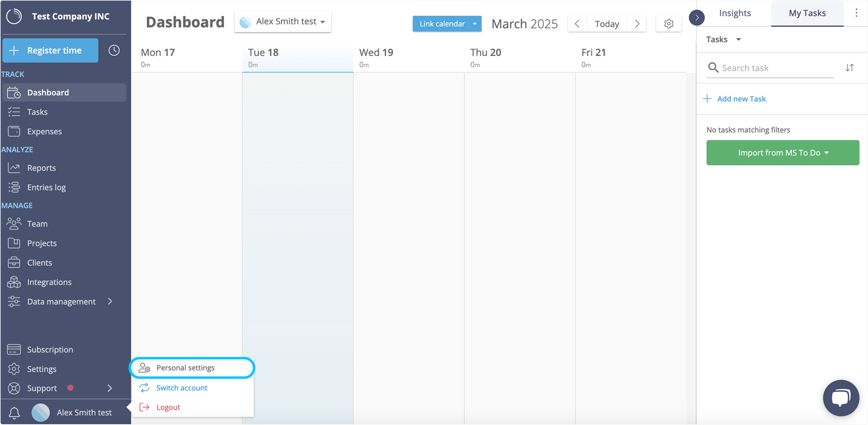Click the Add new Task link

click(x=741, y=99)
